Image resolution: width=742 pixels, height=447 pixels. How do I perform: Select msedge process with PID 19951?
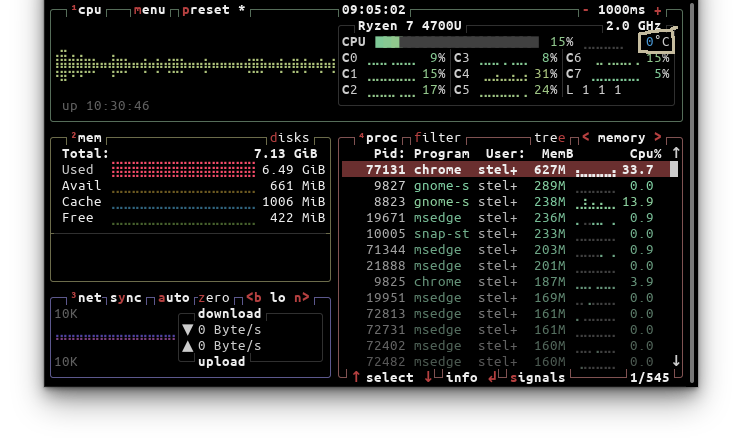point(506,298)
